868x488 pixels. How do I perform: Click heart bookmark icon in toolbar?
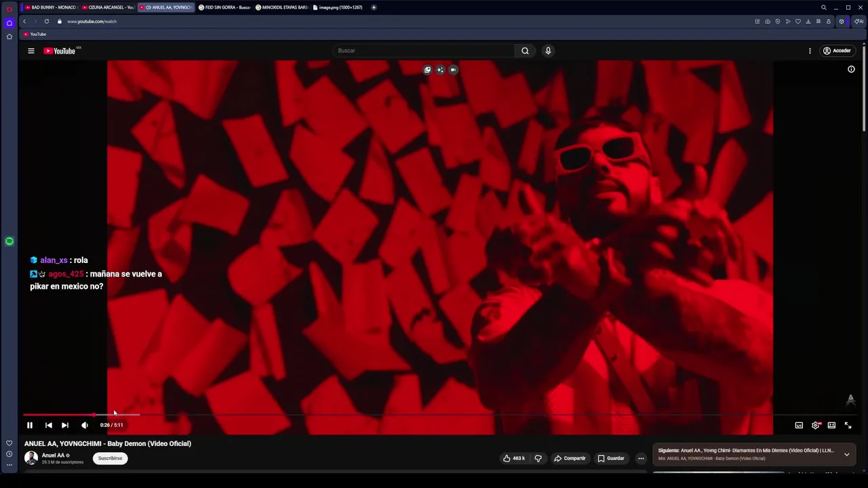[x=798, y=21]
